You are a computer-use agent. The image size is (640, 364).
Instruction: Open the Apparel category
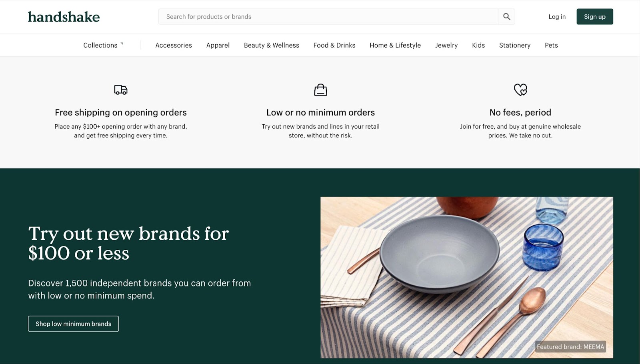tap(218, 45)
